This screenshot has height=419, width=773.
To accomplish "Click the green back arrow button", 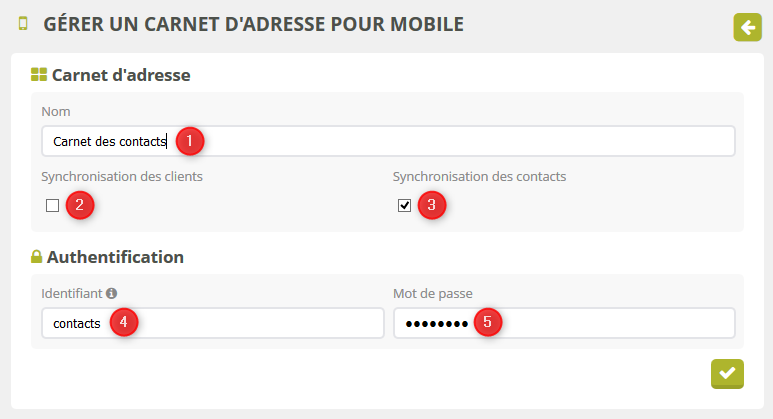I will (x=747, y=27).
